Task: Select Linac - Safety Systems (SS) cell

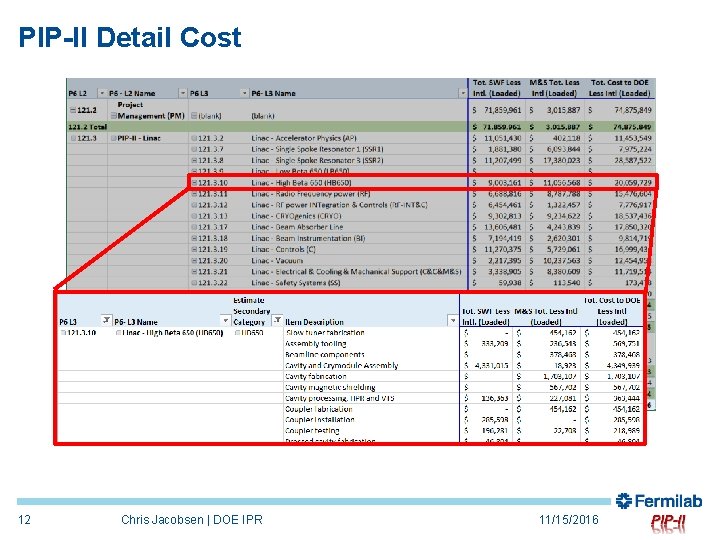Action: 296,283
